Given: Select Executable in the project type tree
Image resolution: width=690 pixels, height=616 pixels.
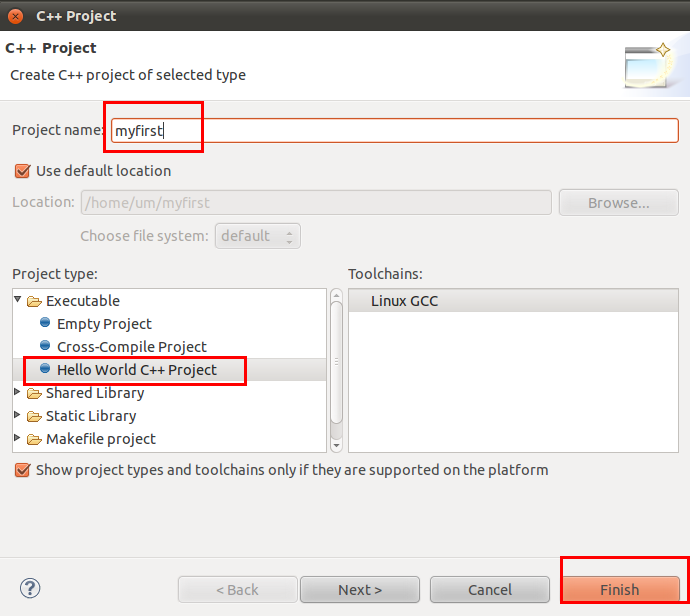Looking at the screenshot, I should [x=83, y=301].
